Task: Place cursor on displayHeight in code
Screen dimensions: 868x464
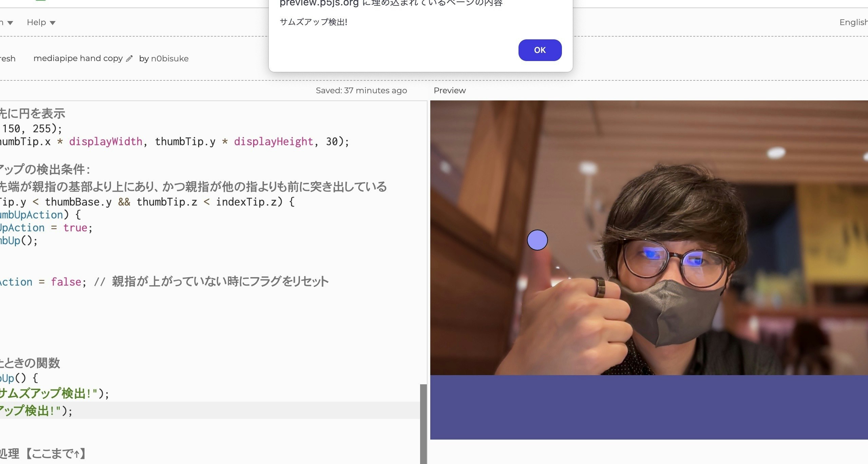Action: [273, 141]
